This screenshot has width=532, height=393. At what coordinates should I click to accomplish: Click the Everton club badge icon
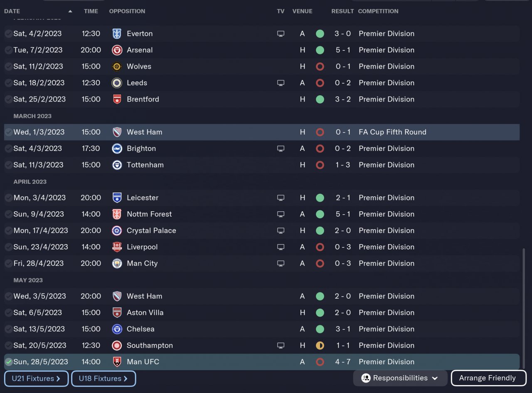tap(117, 34)
